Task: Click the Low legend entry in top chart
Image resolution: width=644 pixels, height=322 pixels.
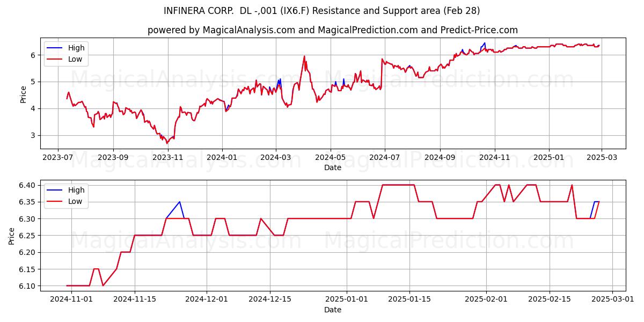Action: click(x=65, y=59)
